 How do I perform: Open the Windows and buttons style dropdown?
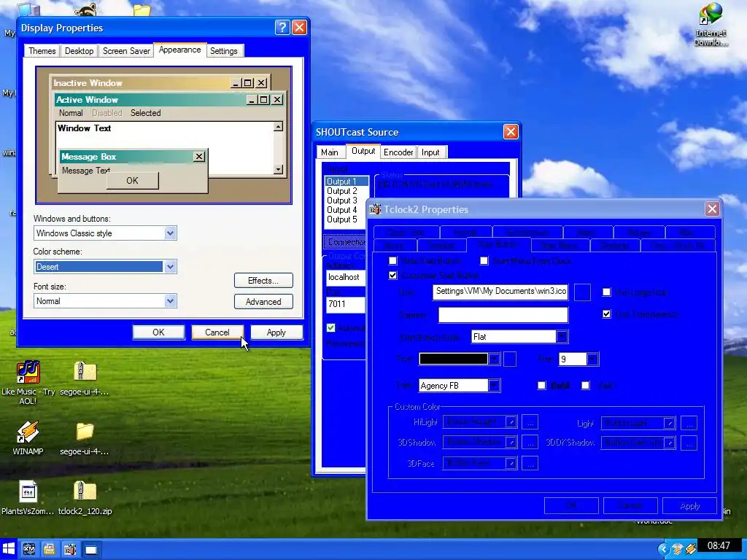pos(170,233)
